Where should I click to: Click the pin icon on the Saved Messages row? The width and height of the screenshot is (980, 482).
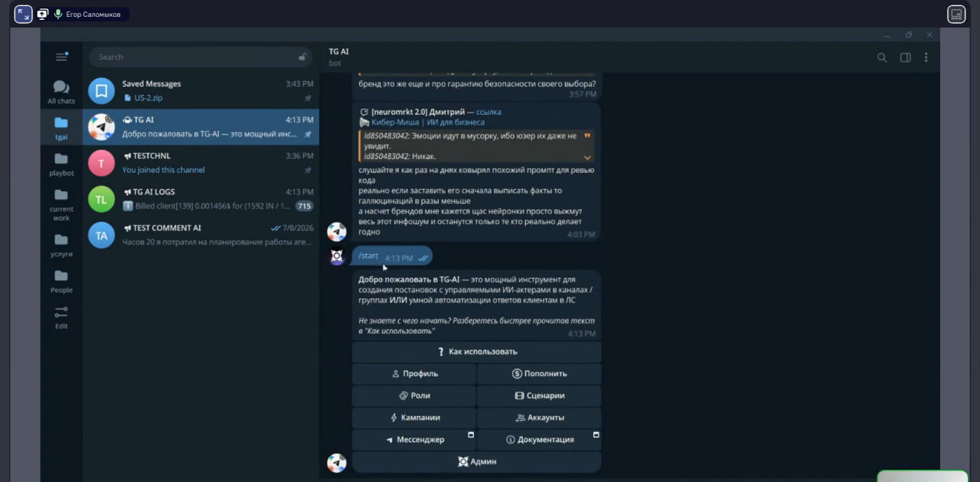[x=308, y=98]
